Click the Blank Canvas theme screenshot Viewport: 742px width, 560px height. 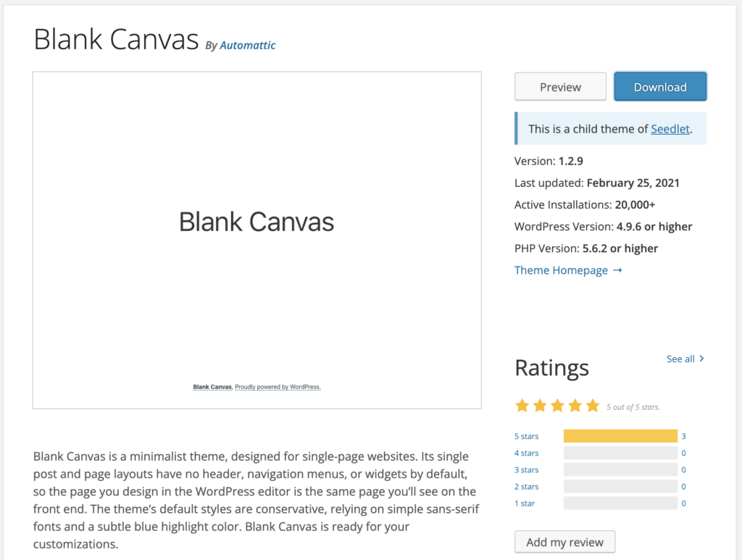(x=257, y=241)
